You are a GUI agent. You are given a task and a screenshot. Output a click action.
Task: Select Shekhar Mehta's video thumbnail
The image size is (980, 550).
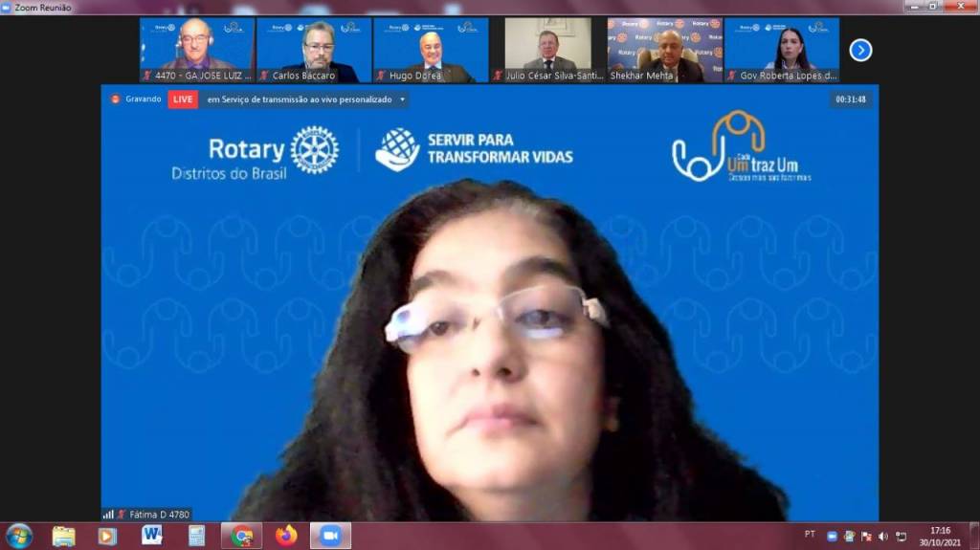[x=664, y=50]
